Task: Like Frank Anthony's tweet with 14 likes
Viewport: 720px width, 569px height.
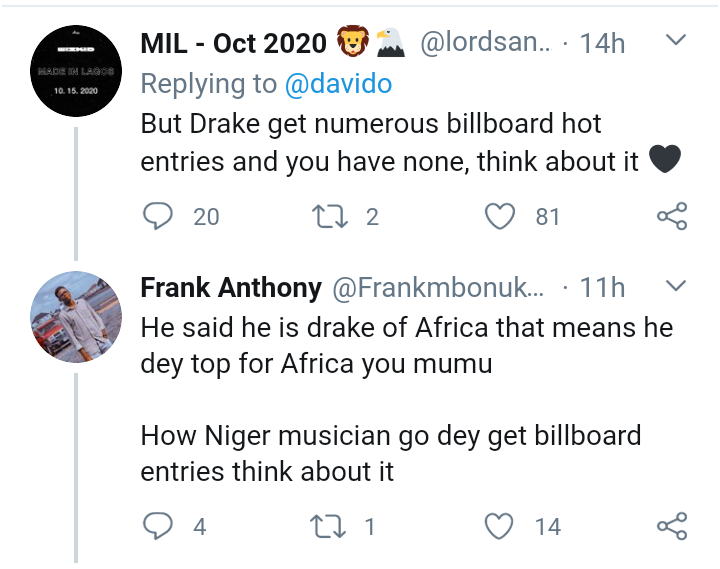Action: point(499,526)
